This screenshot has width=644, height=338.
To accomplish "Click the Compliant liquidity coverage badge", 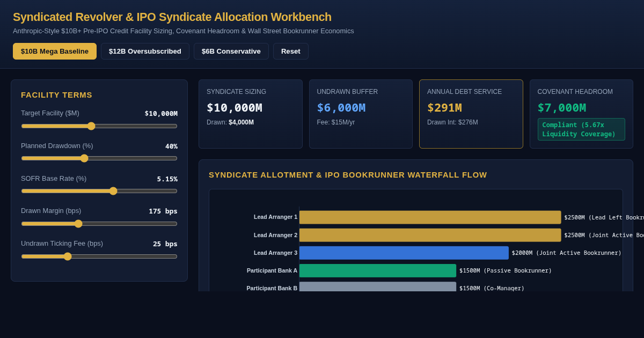I will pyautogui.click(x=581, y=129).
